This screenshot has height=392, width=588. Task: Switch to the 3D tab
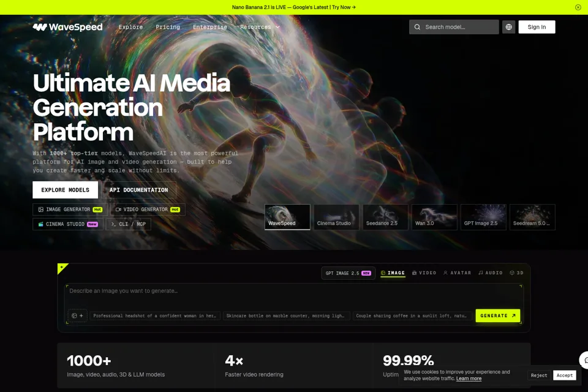[x=517, y=273]
